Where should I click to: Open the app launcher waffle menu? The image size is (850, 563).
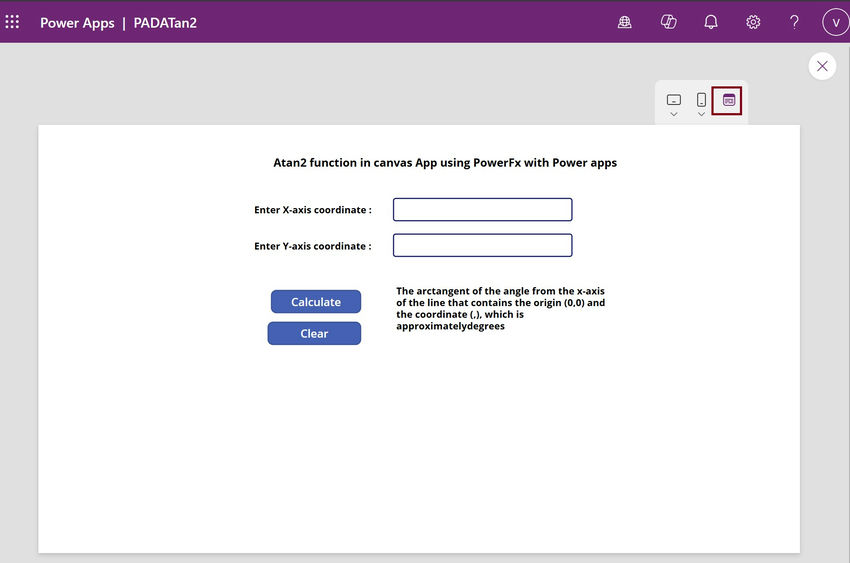tap(12, 22)
